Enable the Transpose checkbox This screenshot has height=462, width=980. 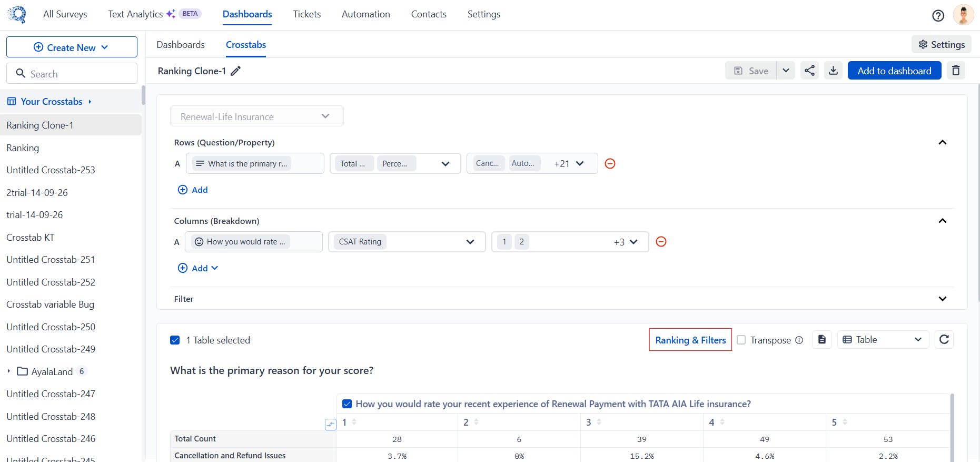click(x=741, y=340)
